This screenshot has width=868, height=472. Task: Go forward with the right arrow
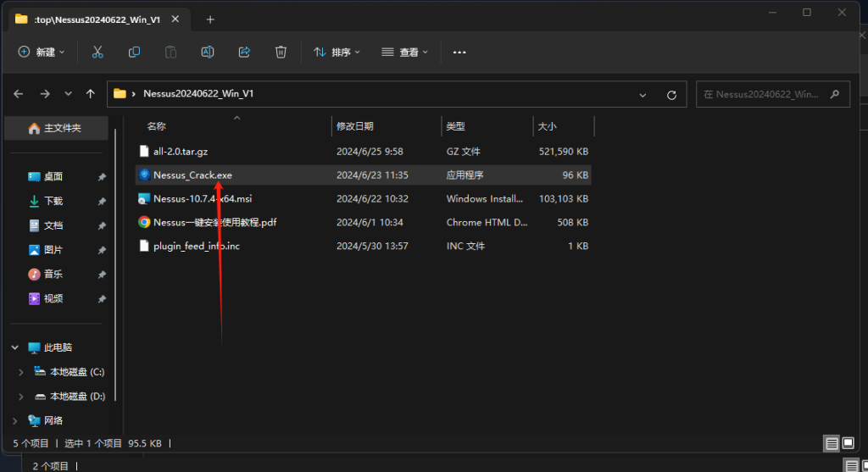(45, 94)
